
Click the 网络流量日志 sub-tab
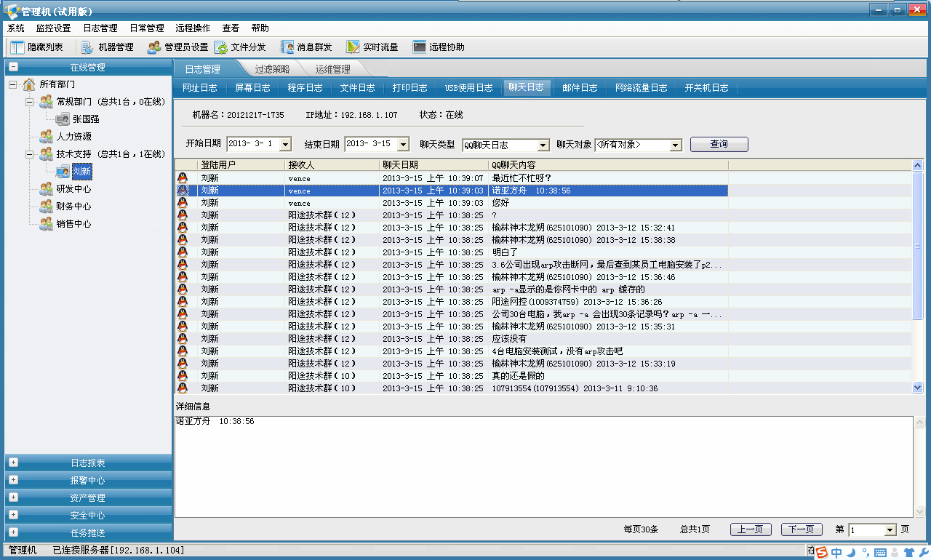pos(641,87)
